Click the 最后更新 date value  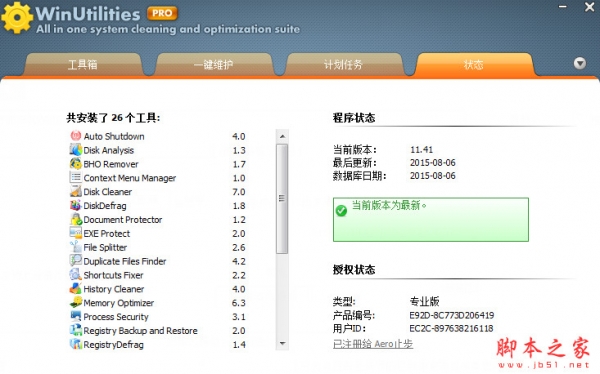click(433, 162)
